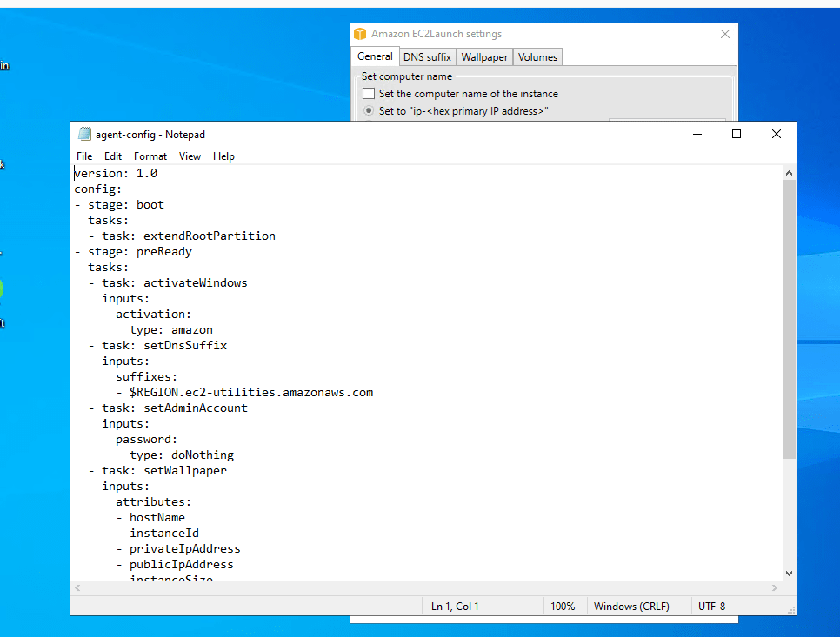The width and height of the screenshot is (840, 637).
Task: Minimize the agent-config Notepad window
Action: coord(697,134)
